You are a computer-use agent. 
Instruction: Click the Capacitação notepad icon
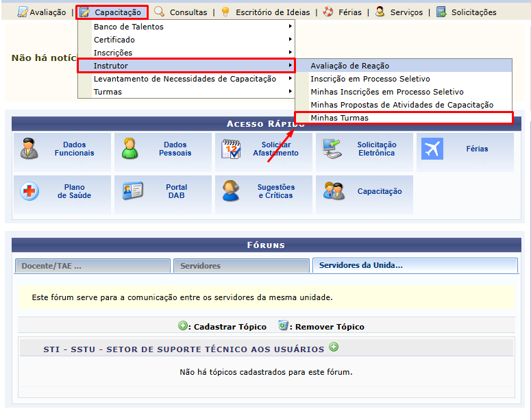pyautogui.click(x=84, y=12)
